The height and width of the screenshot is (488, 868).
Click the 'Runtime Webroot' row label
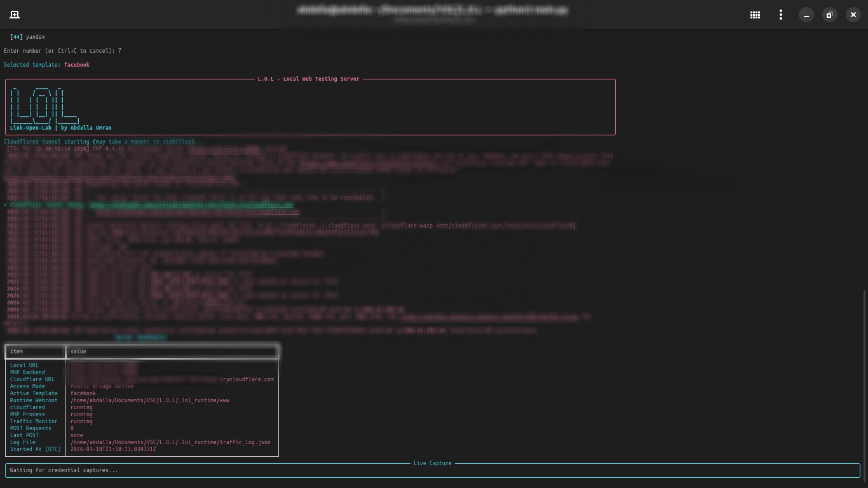(34, 400)
